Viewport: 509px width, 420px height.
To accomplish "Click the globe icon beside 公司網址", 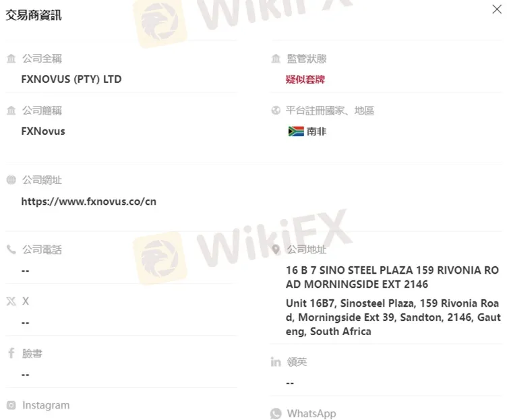I will (11, 179).
